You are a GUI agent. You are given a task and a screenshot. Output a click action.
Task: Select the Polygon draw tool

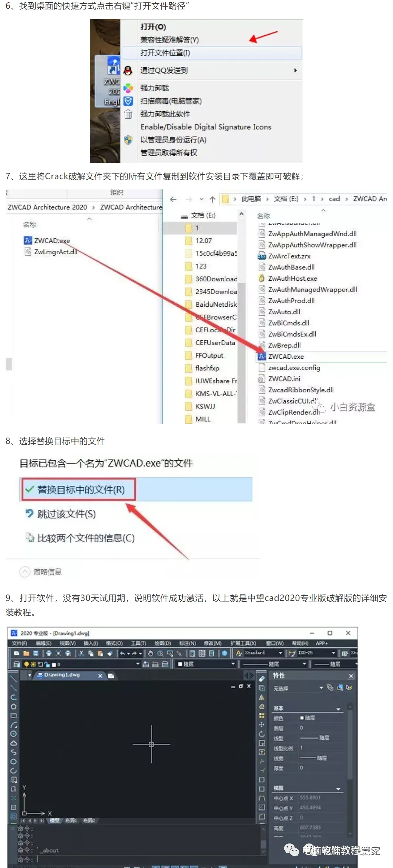[x=14, y=706]
